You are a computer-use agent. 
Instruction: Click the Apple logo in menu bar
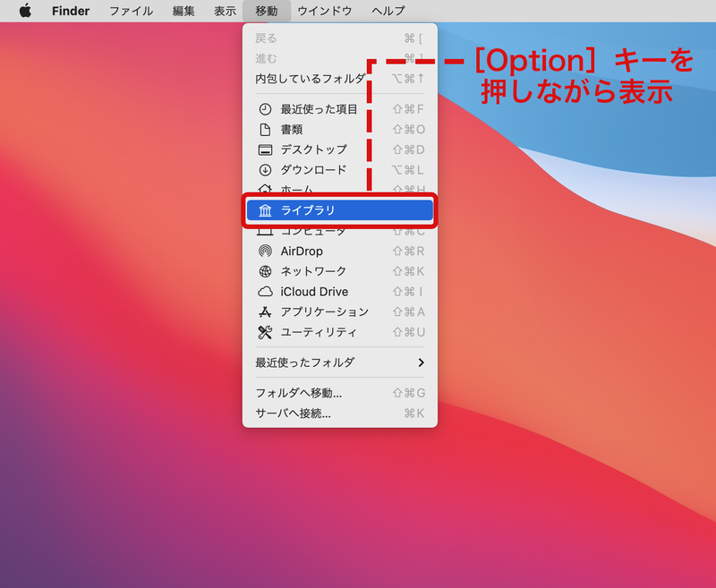[24, 11]
